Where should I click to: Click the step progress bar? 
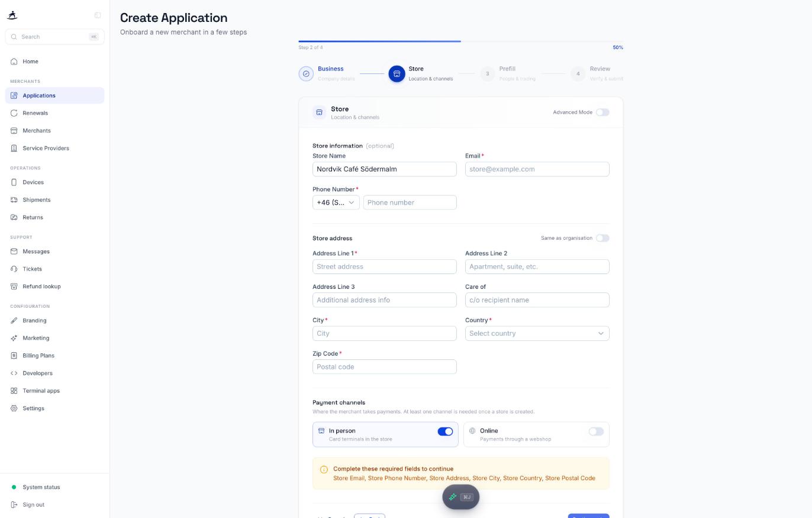coord(461,41)
